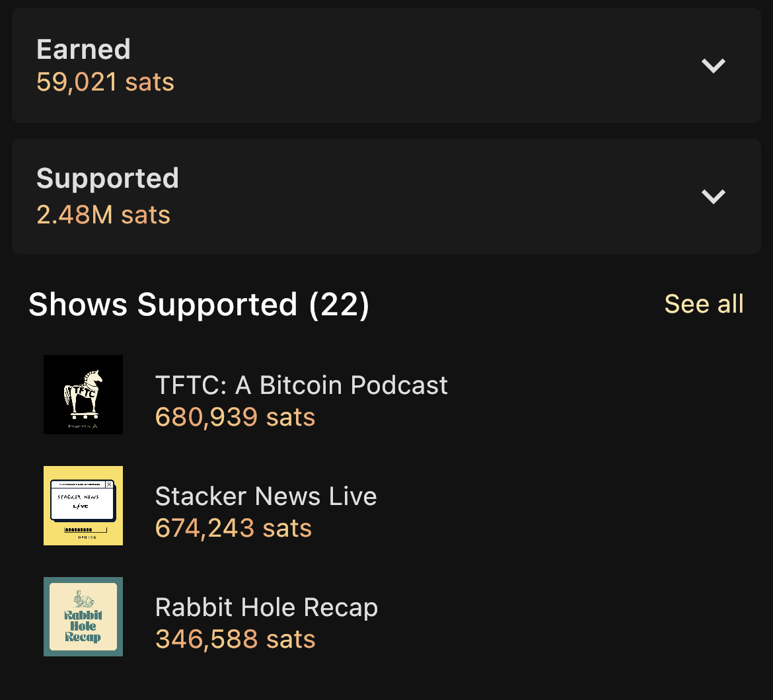The image size is (773, 700).
Task: Expand the Earned section chevron
Action: coord(714,65)
